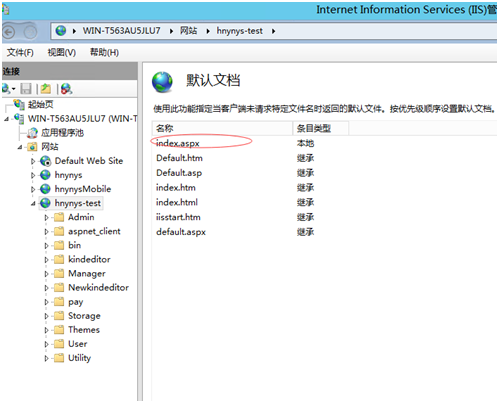
Task: Click the 应用程序池 application pools icon
Action: point(32,133)
